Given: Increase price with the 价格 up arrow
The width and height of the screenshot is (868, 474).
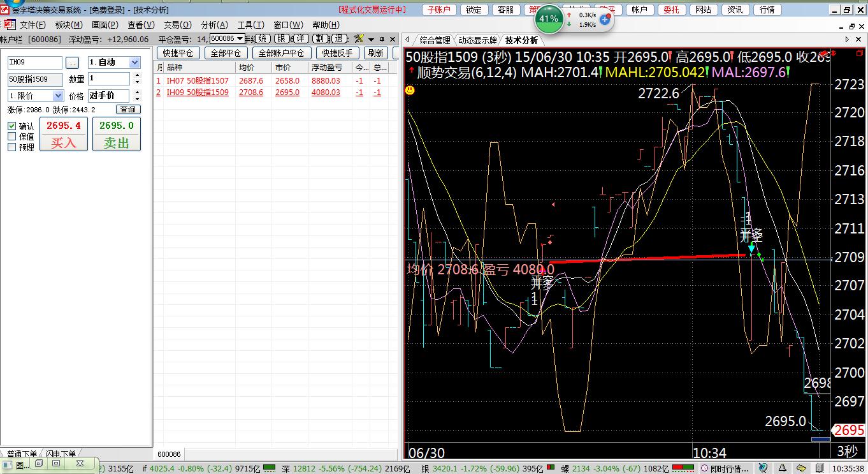Looking at the screenshot, I should (x=136, y=93).
